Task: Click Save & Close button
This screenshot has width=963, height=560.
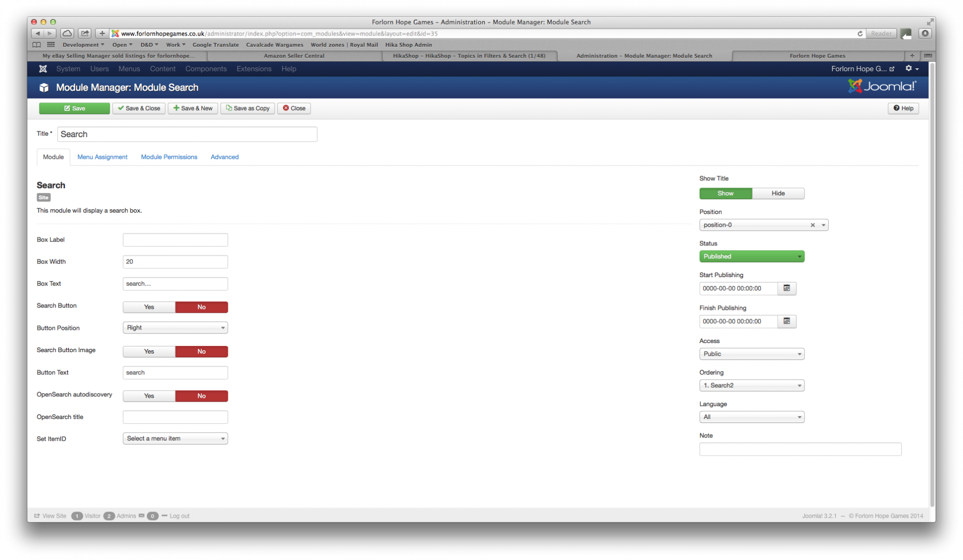Action: click(x=139, y=108)
